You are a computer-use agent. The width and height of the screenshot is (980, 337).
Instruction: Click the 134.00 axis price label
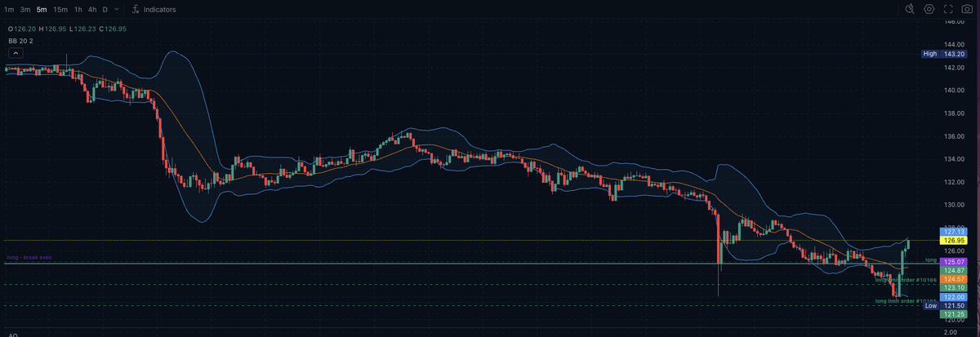(x=955, y=158)
